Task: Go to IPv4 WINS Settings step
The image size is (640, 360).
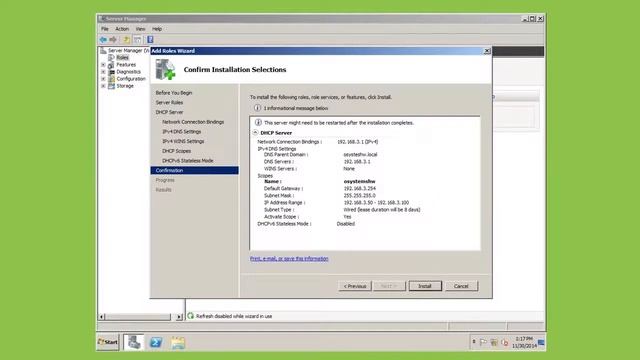Action: pyautogui.click(x=183, y=141)
